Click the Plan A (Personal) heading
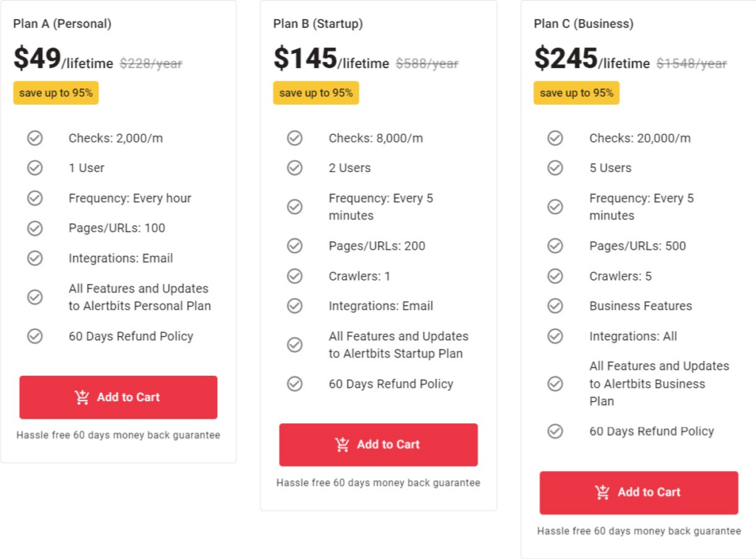 coord(62,24)
